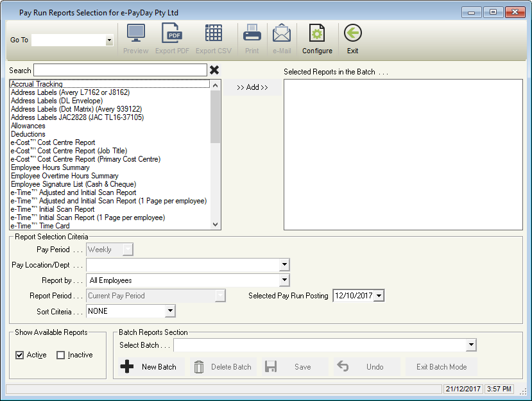Open the e-Mail report icon

tap(282, 37)
